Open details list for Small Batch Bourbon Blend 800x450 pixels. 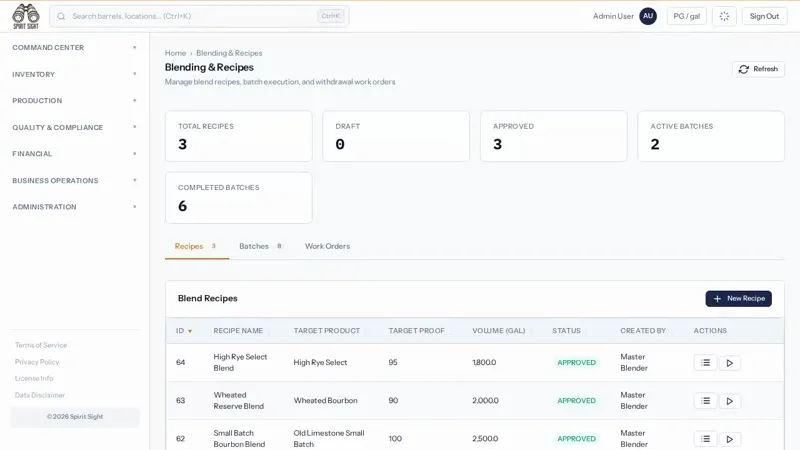pos(706,439)
